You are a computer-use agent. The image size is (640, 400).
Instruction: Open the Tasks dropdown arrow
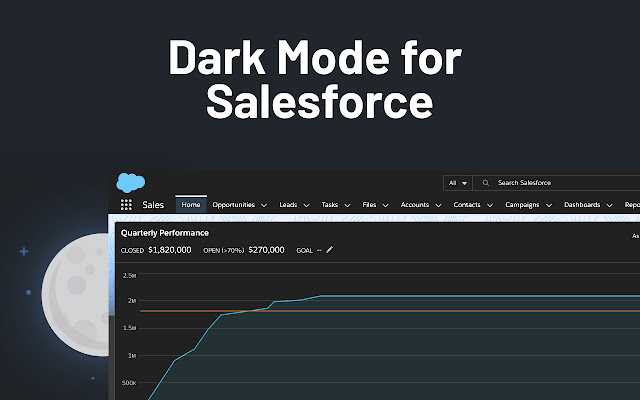pyautogui.click(x=347, y=205)
